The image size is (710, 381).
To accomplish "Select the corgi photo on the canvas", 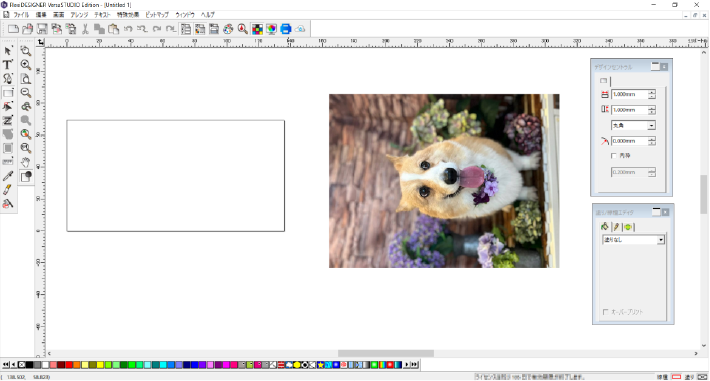I will point(444,181).
